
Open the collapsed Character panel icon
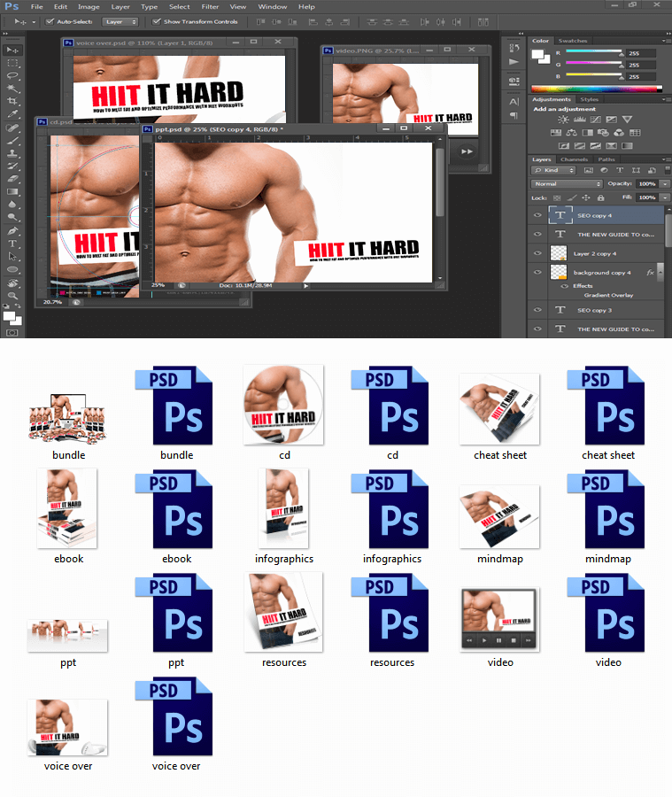(514, 102)
